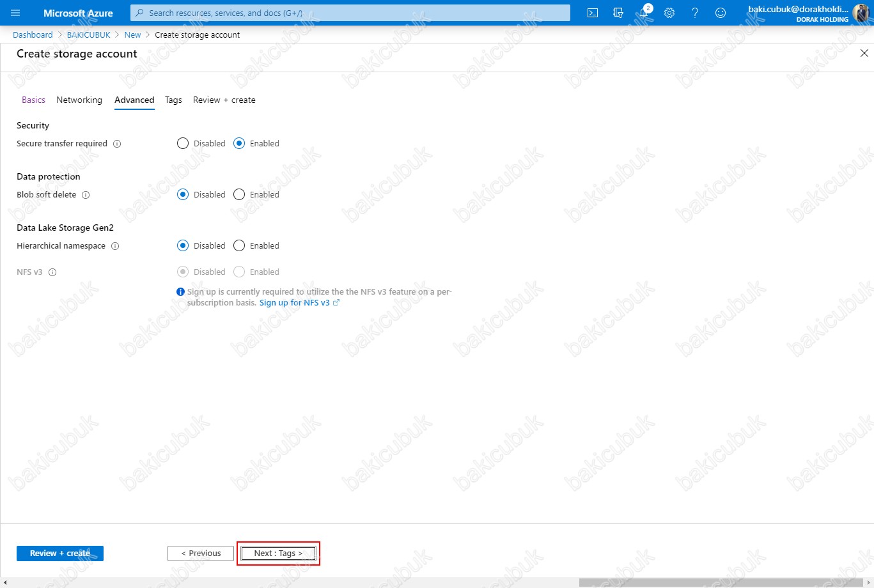Image resolution: width=874 pixels, height=588 pixels.
Task: Open the notifications bell
Action: [x=644, y=13]
